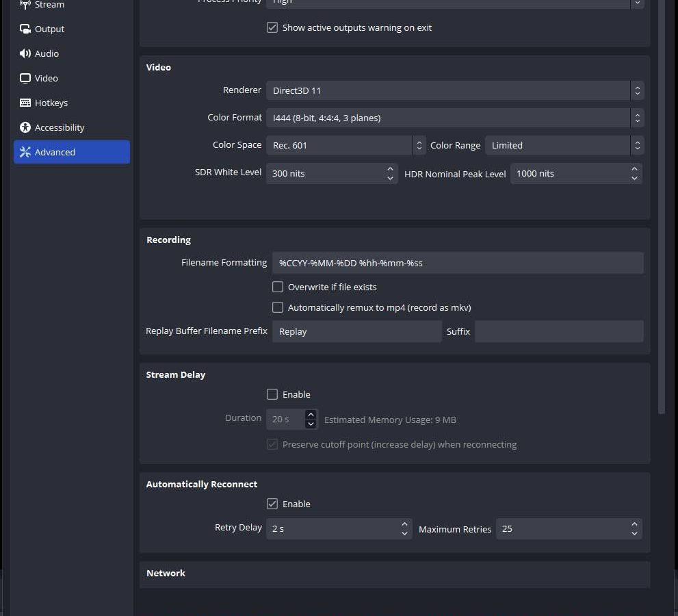The width and height of the screenshot is (678, 616).
Task: Enable Automatically remux to mp4
Action: tap(278, 307)
